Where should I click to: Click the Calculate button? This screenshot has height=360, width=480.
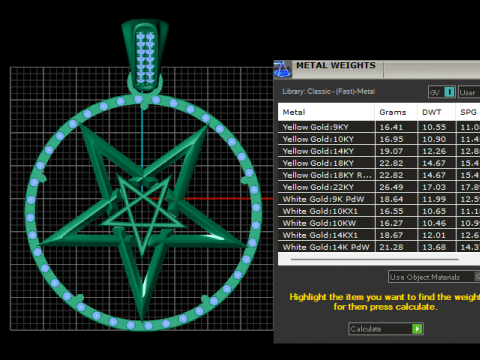click(386, 329)
